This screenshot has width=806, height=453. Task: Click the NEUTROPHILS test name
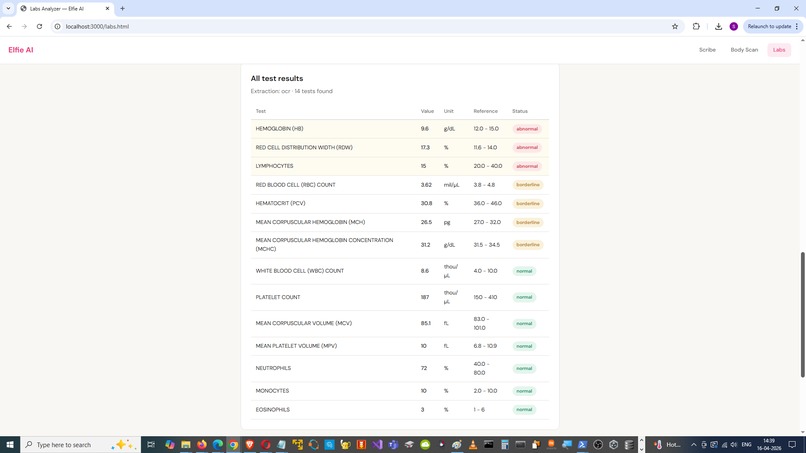click(273, 368)
